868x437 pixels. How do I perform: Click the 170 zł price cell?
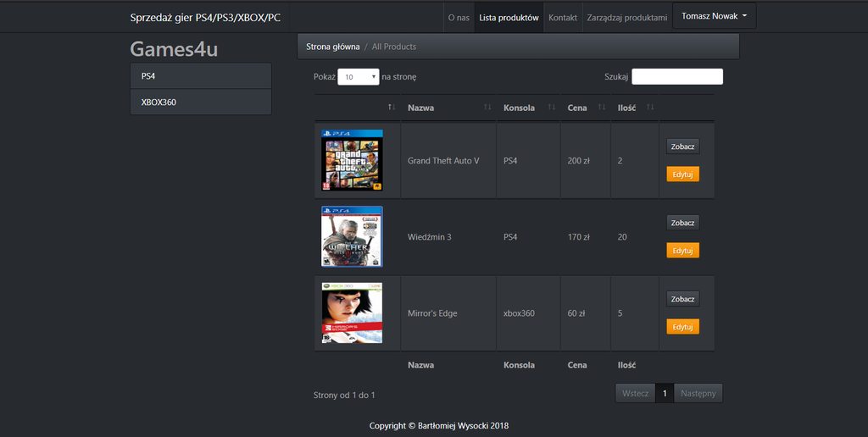(x=586, y=237)
